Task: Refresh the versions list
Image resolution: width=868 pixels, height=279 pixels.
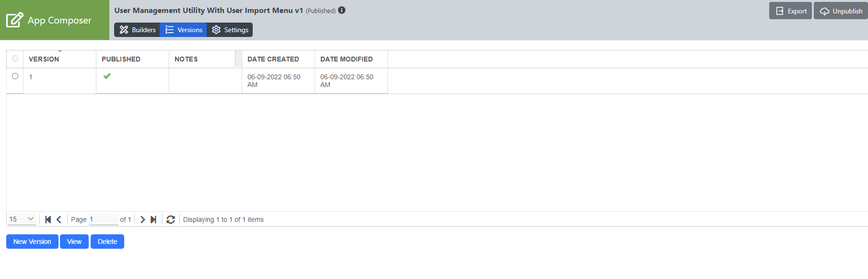Action: click(x=170, y=219)
